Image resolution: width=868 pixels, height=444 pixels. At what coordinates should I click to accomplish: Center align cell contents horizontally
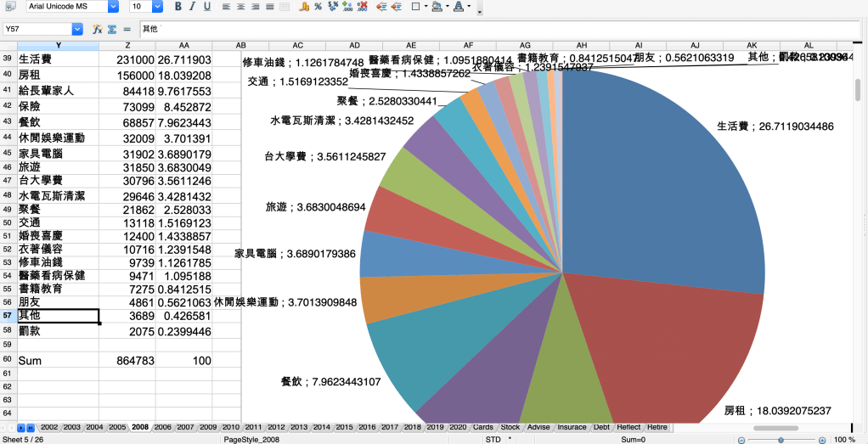coord(243,7)
